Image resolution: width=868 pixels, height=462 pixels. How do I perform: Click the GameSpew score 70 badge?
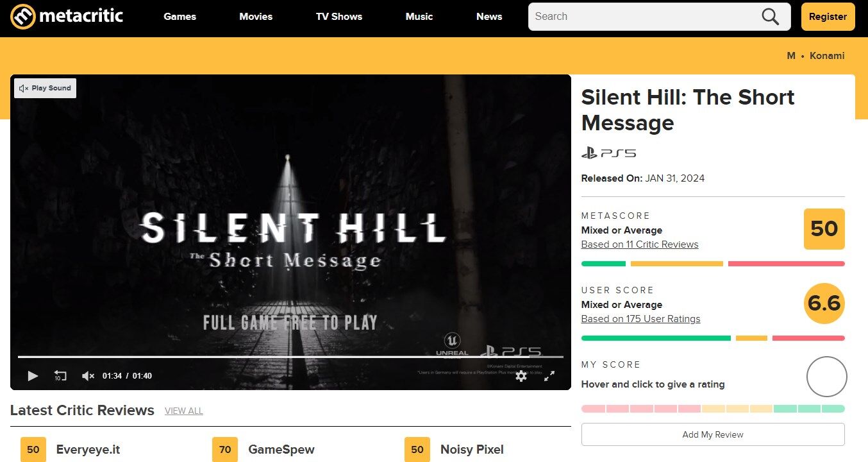pos(225,450)
